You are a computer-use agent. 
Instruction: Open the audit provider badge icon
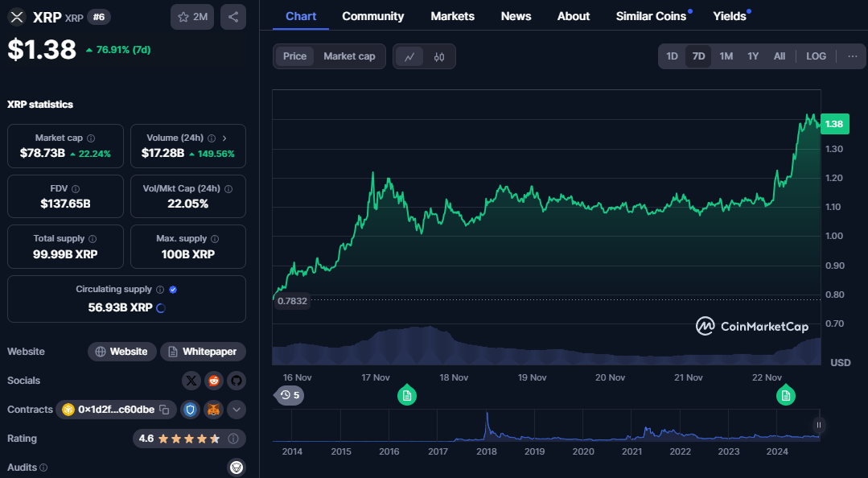coord(237,468)
